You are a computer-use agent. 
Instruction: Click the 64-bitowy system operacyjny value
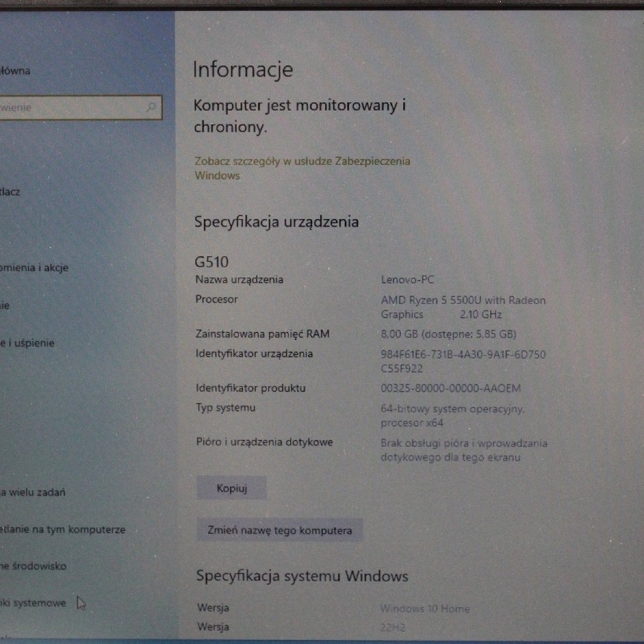tap(452, 415)
